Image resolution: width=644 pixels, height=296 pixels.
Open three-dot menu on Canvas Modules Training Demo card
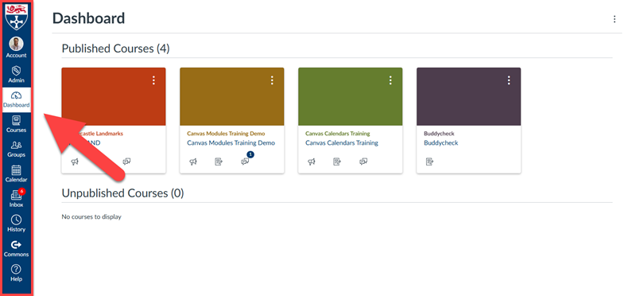pyautogui.click(x=272, y=80)
